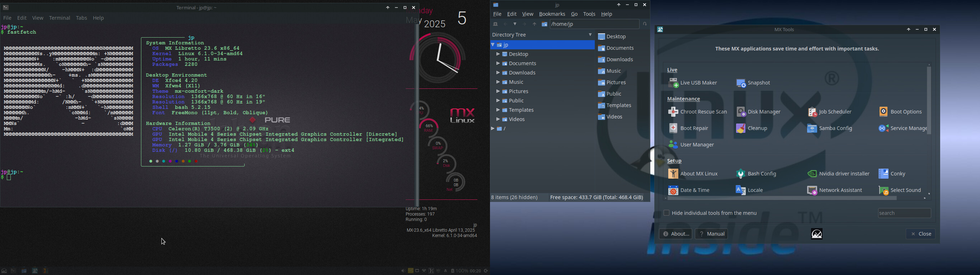Open About MX Linux
Image resolution: width=980 pixels, height=275 pixels.
click(693, 174)
